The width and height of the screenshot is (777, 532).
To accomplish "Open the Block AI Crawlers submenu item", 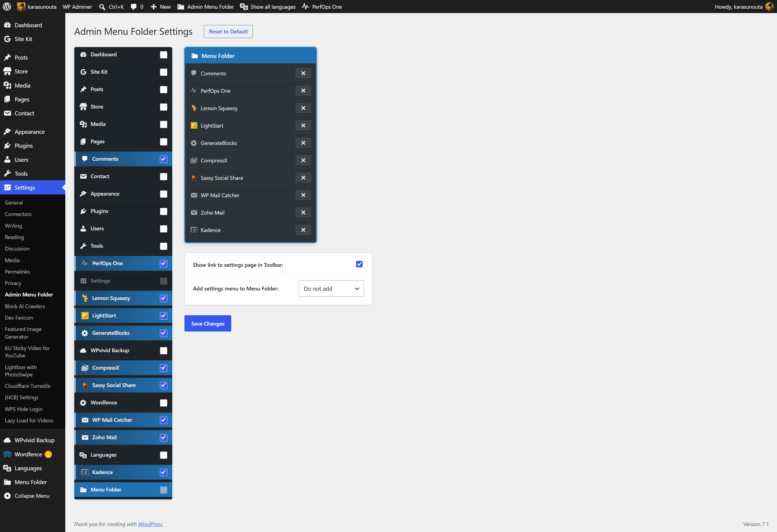I will (25, 306).
